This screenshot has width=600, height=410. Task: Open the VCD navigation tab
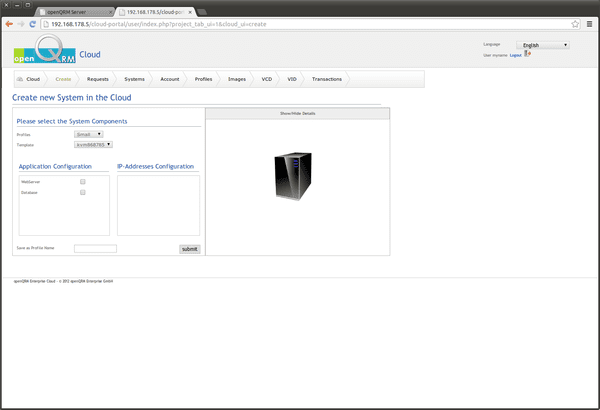pos(267,79)
